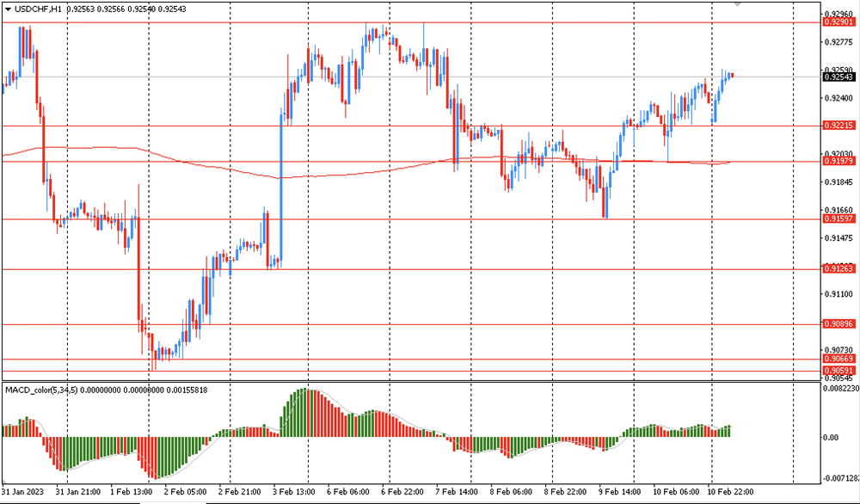This screenshot has height=504, width=860.
Task: Select the 0.90591 lowest level label
Action: [x=838, y=371]
